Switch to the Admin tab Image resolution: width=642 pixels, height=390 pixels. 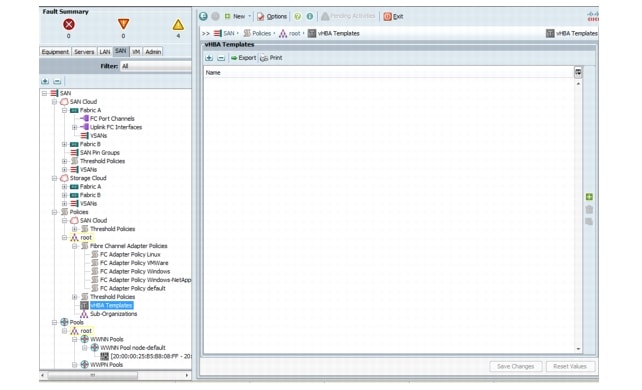coord(153,52)
